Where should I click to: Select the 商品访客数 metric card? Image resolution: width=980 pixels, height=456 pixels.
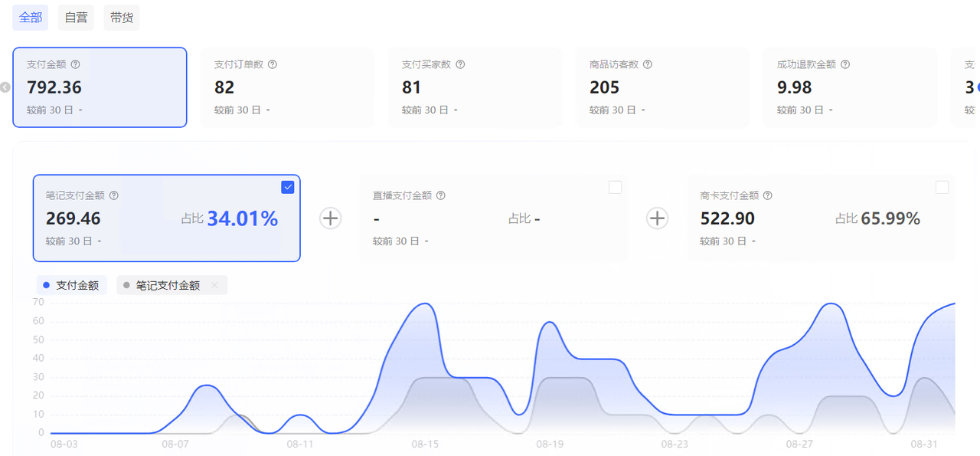tap(655, 87)
